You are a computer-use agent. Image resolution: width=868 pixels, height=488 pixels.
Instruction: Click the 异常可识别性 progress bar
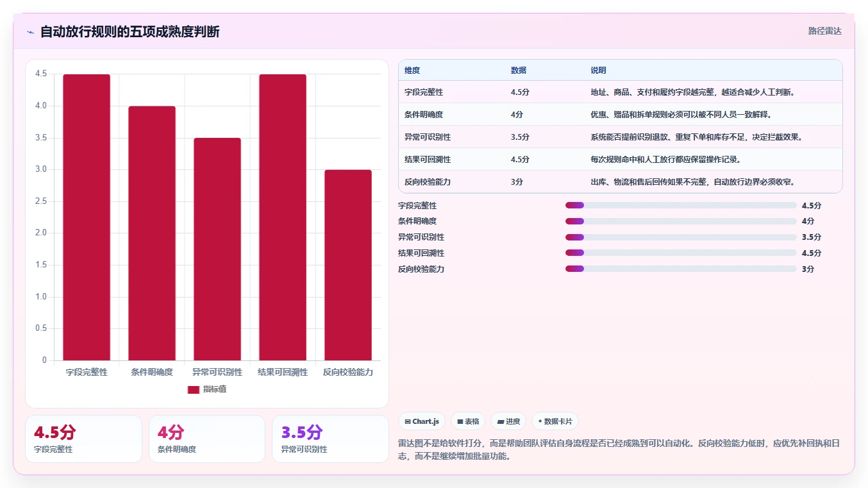pos(681,237)
